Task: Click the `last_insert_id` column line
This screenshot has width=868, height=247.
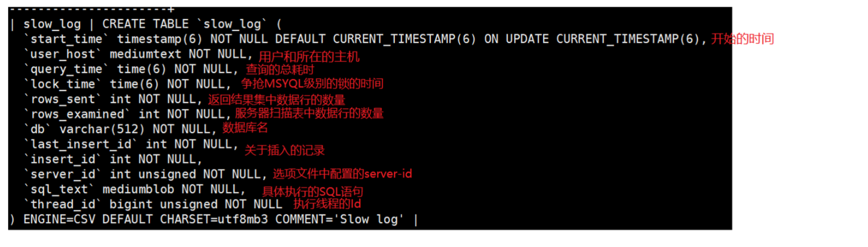Action: tap(131, 144)
